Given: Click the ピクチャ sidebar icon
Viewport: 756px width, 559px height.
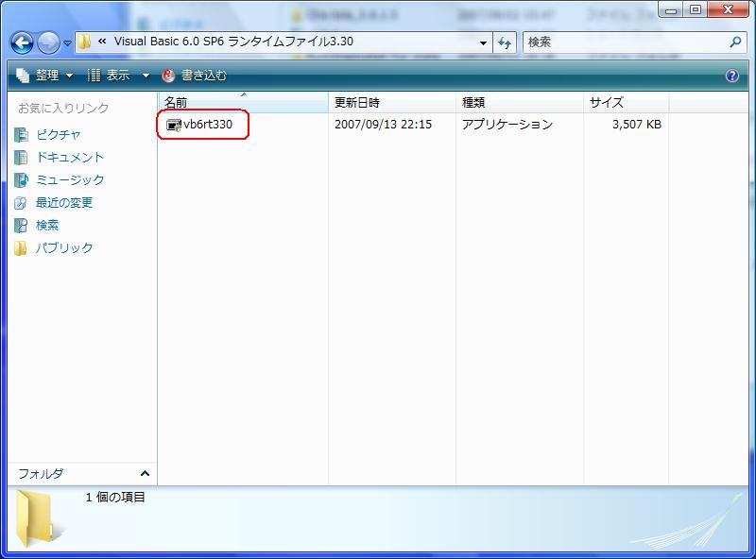Looking at the screenshot, I should point(21,135).
